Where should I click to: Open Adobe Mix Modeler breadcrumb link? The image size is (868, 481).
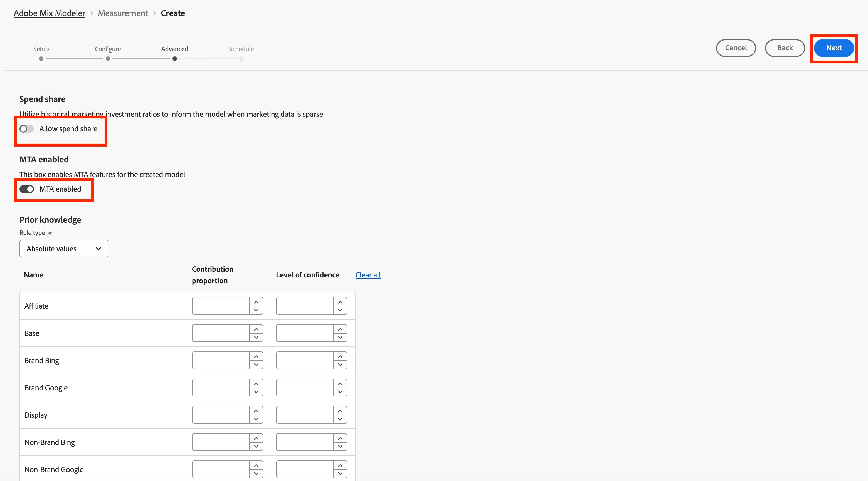49,13
